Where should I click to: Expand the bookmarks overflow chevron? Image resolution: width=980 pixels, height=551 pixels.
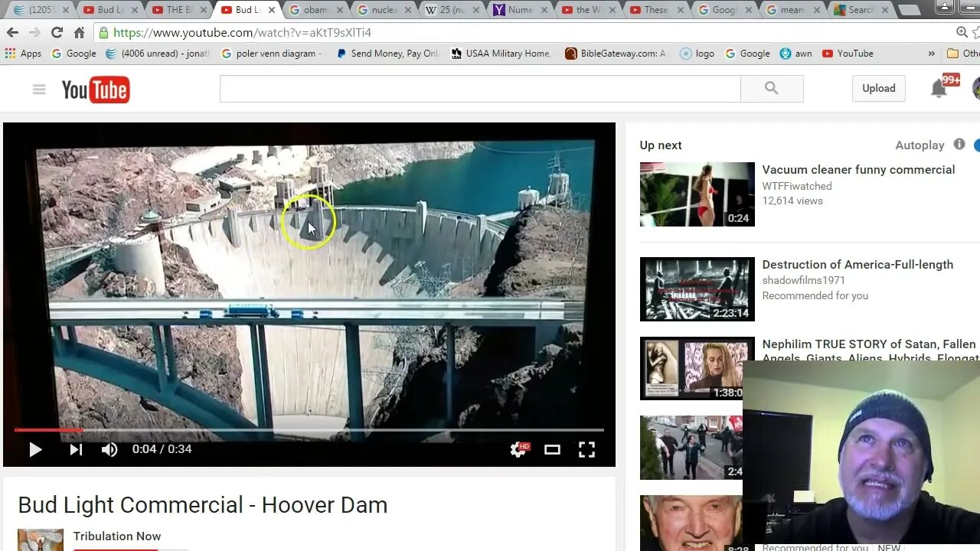[x=931, y=54]
